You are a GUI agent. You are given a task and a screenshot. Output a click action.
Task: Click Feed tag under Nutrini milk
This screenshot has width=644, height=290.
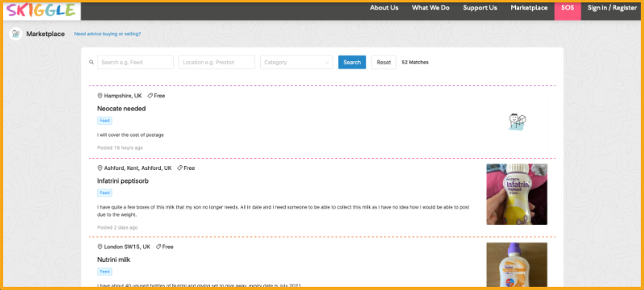point(105,272)
